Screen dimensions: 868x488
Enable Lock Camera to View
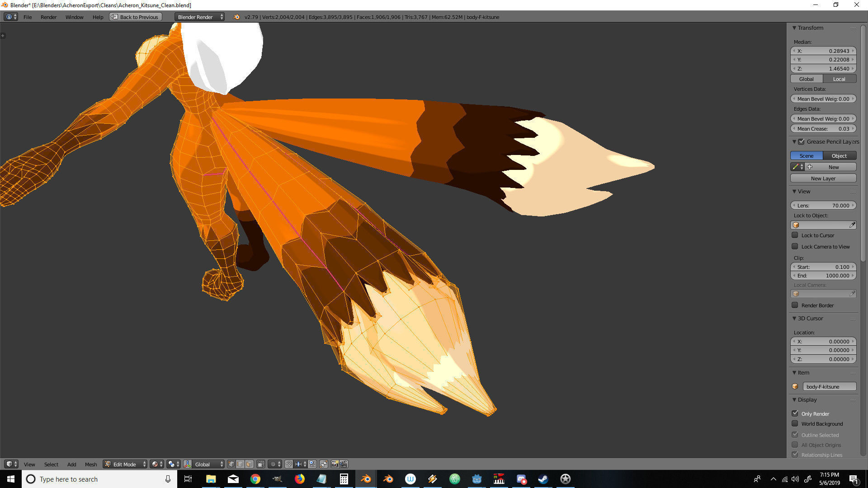[795, 246]
